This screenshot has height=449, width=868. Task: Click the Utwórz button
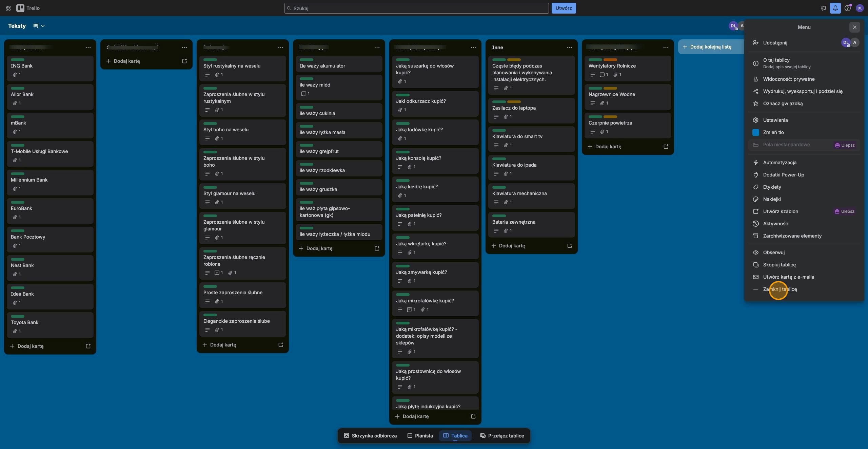564,8
